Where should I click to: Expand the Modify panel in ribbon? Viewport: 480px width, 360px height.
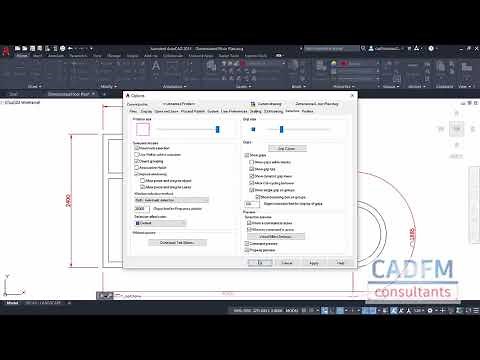[x=108, y=86]
